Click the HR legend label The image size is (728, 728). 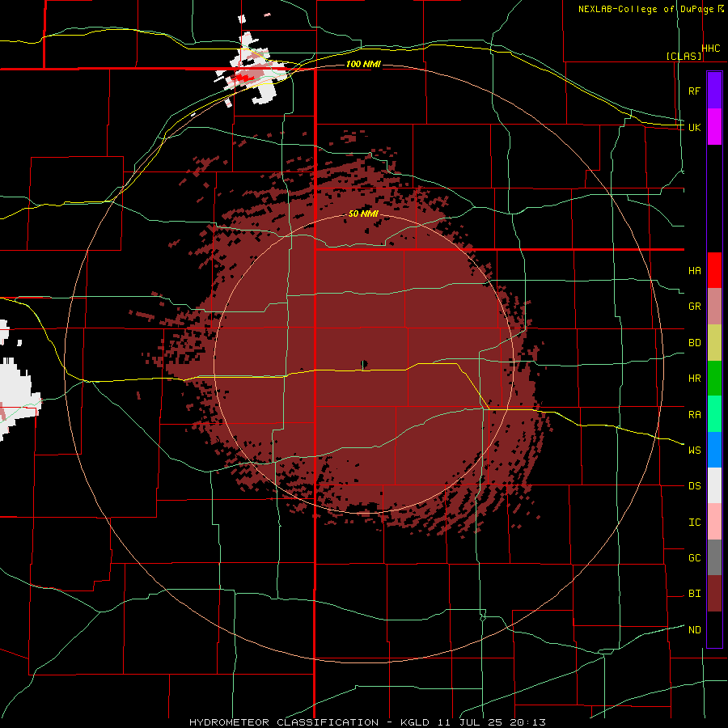pyautogui.click(x=694, y=379)
